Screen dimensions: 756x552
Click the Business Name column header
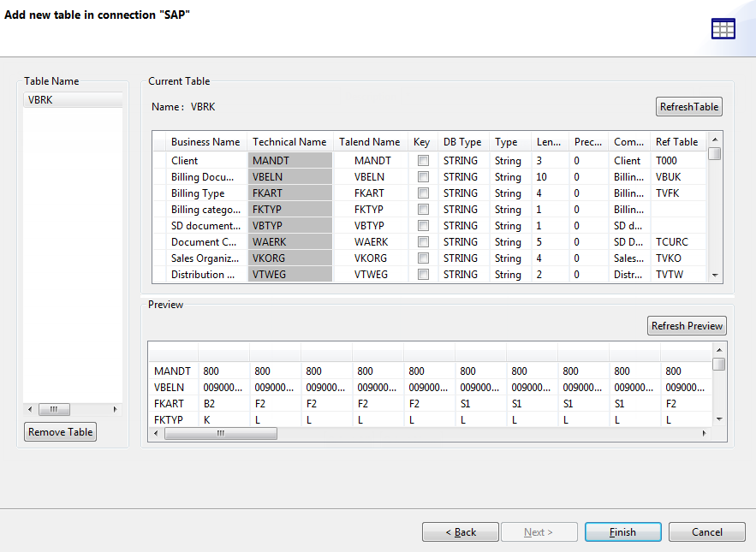[205, 141]
